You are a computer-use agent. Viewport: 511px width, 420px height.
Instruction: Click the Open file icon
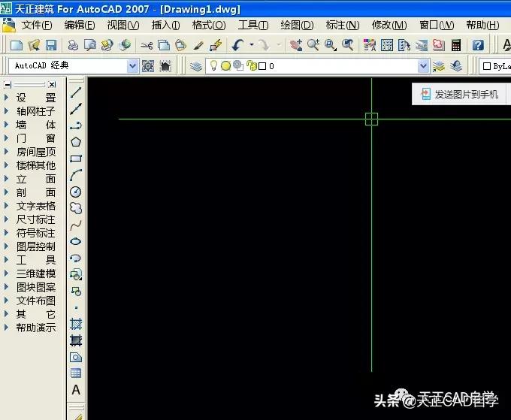point(34,45)
